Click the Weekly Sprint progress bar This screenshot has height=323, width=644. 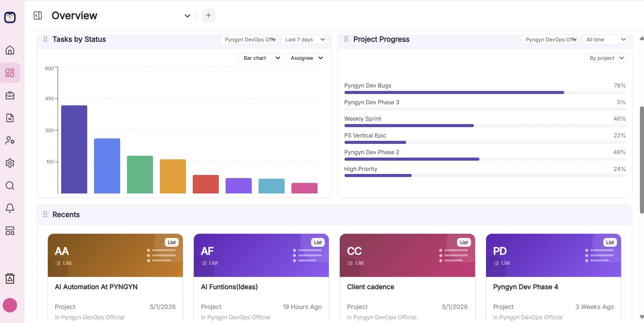485,125
